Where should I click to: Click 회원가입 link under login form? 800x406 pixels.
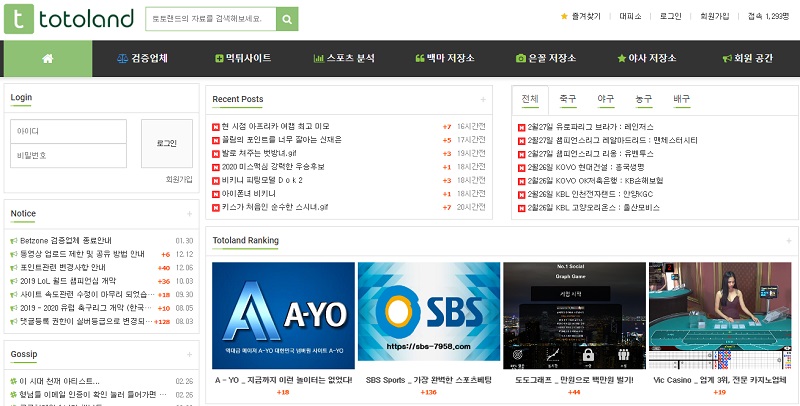point(179,180)
